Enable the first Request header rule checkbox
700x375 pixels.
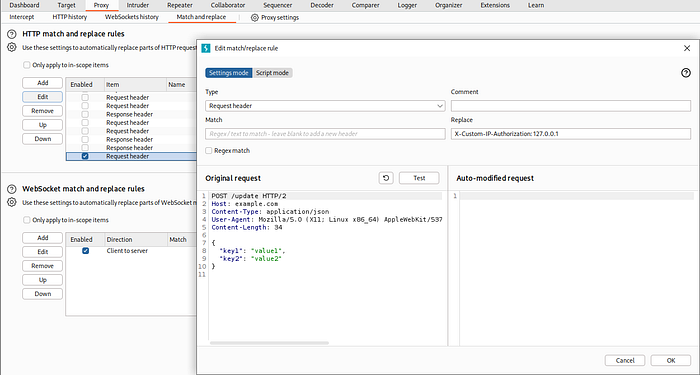(x=85, y=97)
